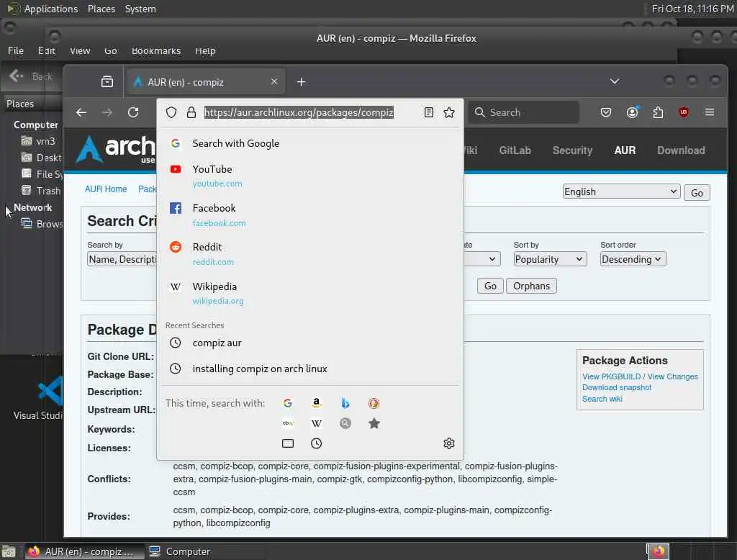Click the Orphans button
Image resolution: width=737 pixels, height=560 pixels.
click(531, 286)
